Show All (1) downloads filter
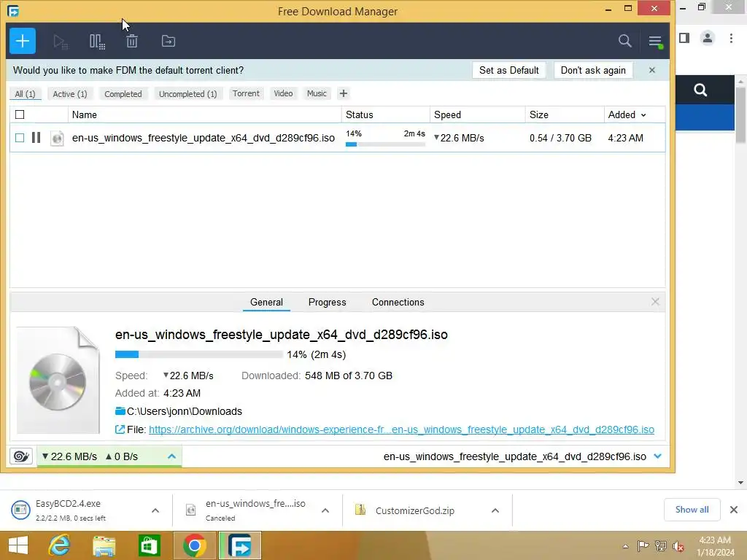The image size is (747, 560). [x=26, y=94]
